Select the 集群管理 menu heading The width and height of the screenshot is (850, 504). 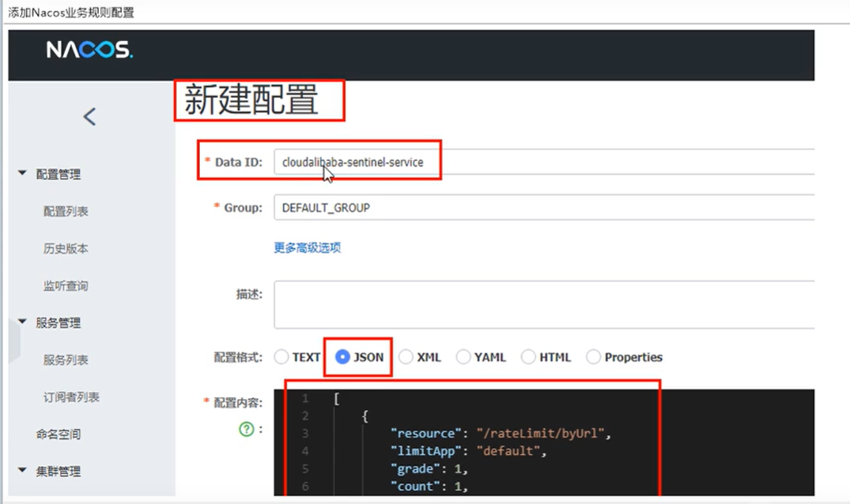(x=58, y=471)
